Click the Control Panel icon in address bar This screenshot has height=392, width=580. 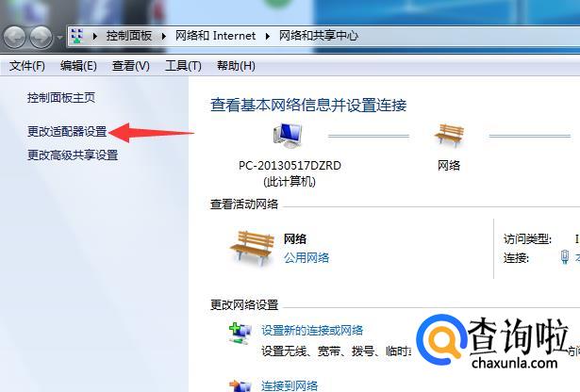77,36
